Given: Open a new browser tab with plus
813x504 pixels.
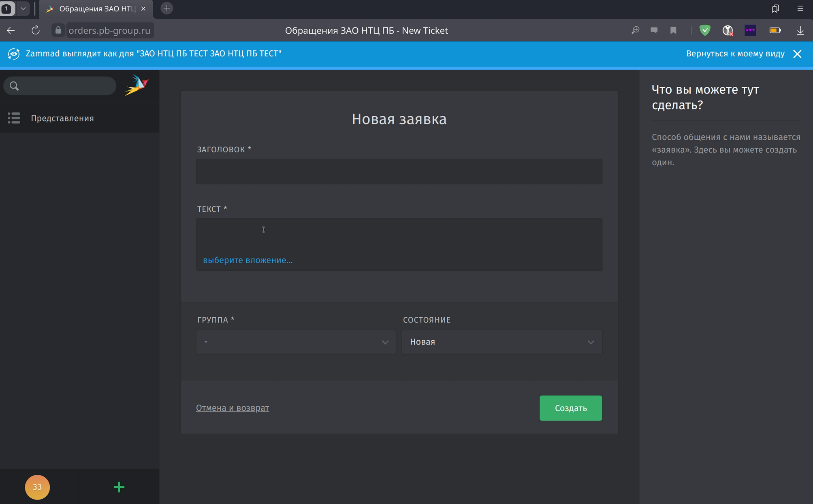Looking at the screenshot, I should tap(166, 9).
